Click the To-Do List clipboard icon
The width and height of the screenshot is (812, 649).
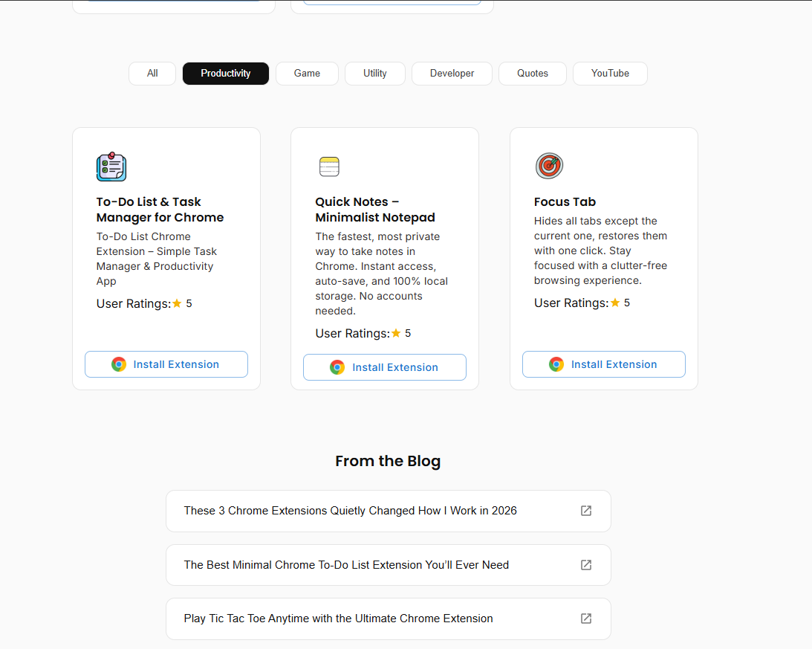[111, 167]
